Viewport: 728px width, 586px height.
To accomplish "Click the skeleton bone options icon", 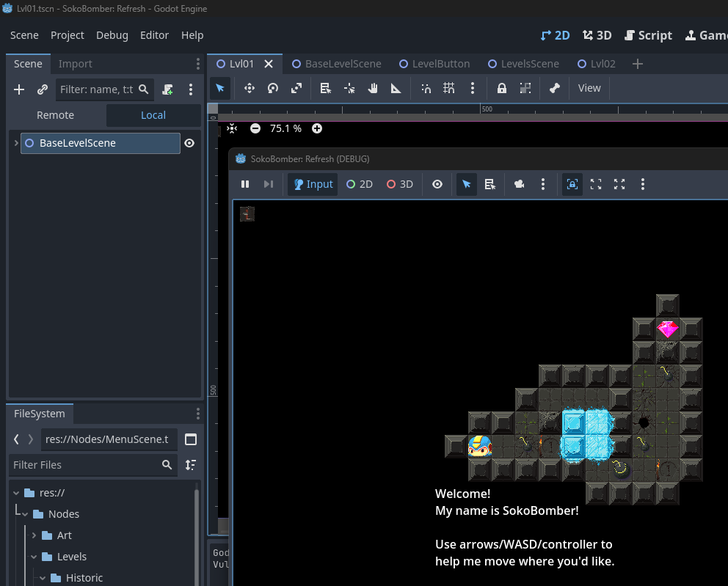I will click(555, 88).
